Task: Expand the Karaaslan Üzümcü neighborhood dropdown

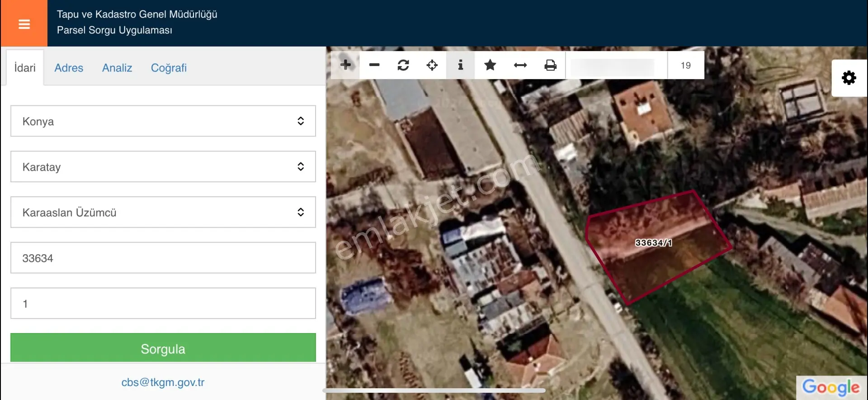Action: coord(163,212)
